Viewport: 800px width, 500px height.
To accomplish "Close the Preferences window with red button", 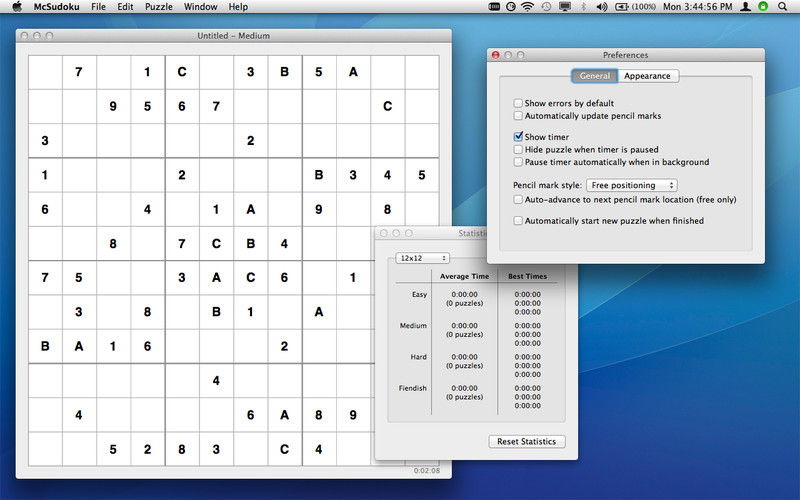I will tap(495, 55).
